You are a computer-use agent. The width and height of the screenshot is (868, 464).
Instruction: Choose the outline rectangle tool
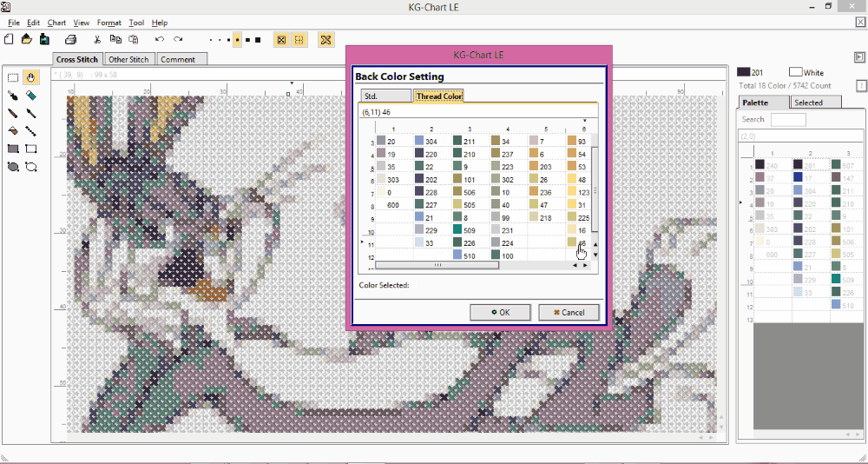tap(31, 149)
